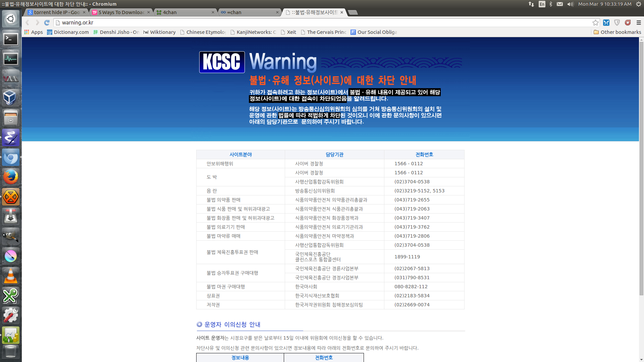This screenshot has width=644, height=362.
Task: Open Ubuntu Dash home launcher icon
Action: click(11, 19)
